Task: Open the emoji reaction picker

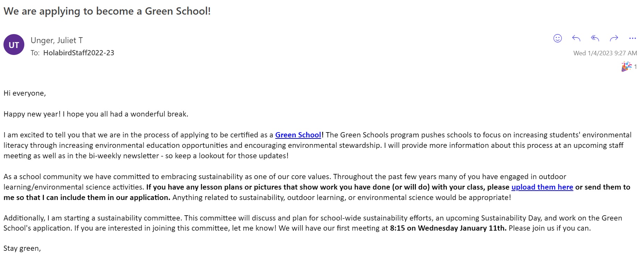Action: [x=557, y=38]
